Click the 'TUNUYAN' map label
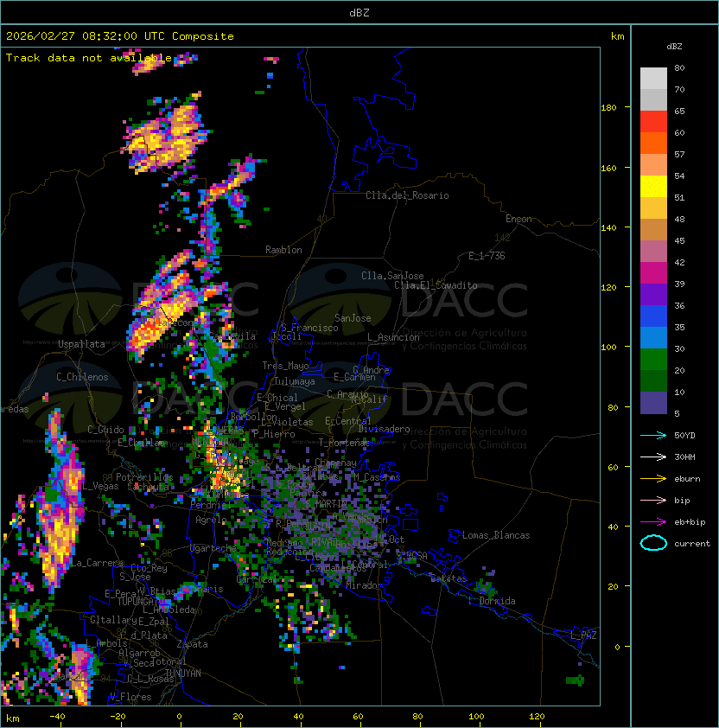The image size is (719, 728). [183, 674]
